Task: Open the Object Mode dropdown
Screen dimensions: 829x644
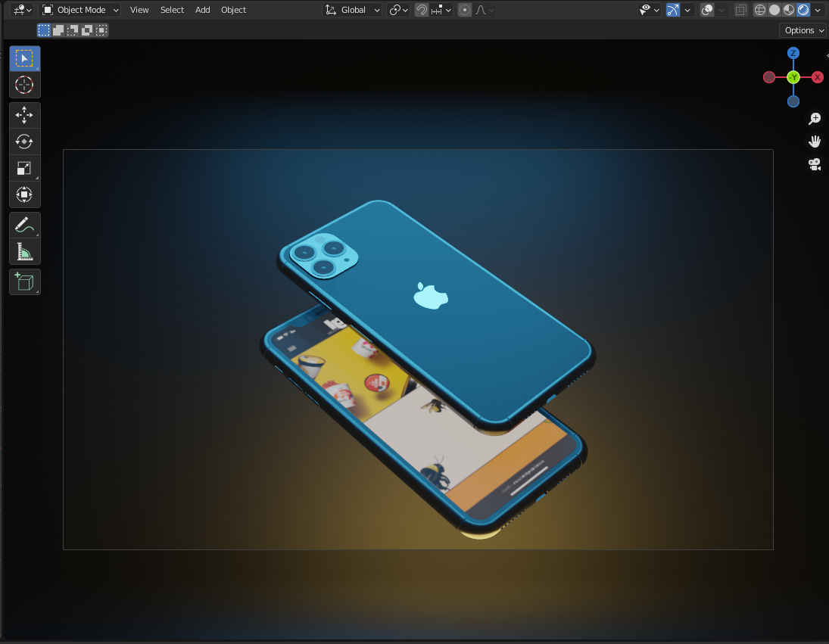Action: 80,10
